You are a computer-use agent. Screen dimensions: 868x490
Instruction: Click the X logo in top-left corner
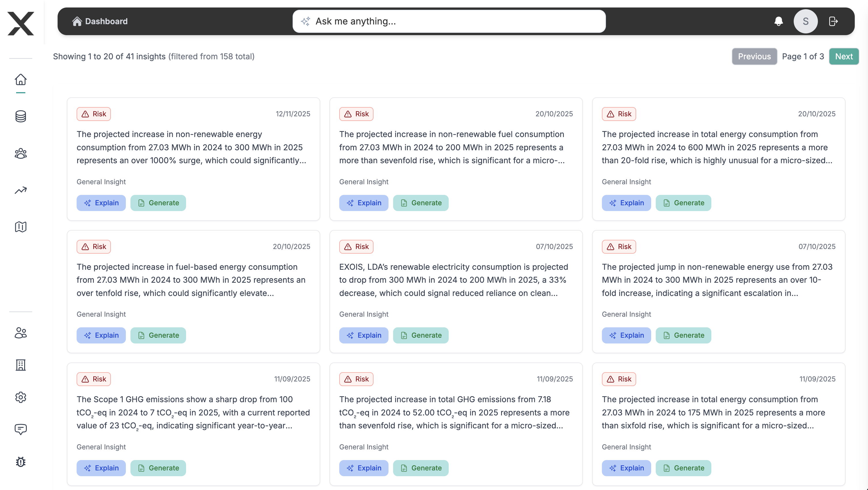point(20,23)
